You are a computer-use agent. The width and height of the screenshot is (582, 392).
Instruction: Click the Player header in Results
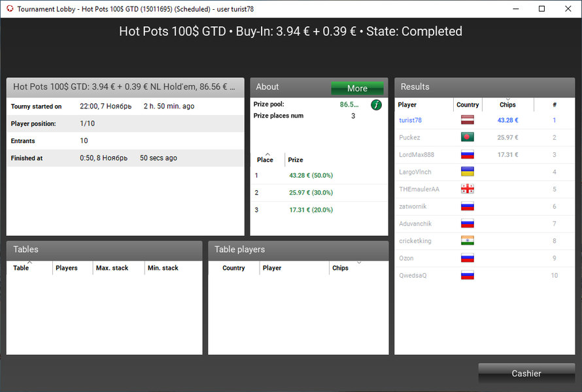407,105
